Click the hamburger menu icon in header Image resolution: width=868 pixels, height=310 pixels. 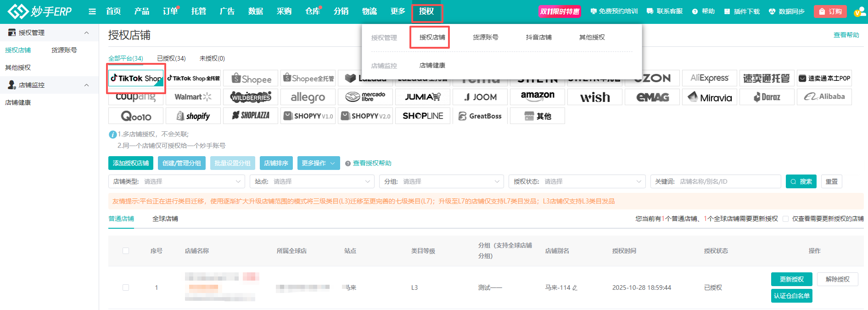(x=92, y=11)
